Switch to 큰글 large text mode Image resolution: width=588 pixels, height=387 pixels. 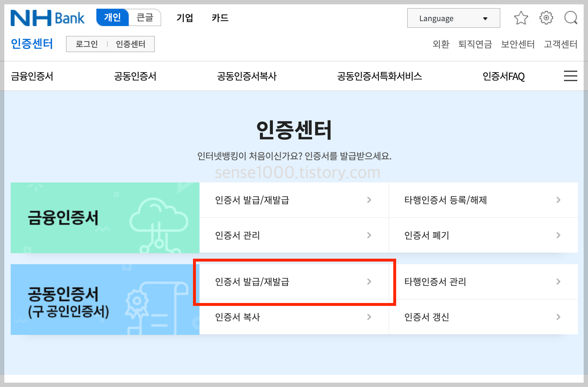145,18
